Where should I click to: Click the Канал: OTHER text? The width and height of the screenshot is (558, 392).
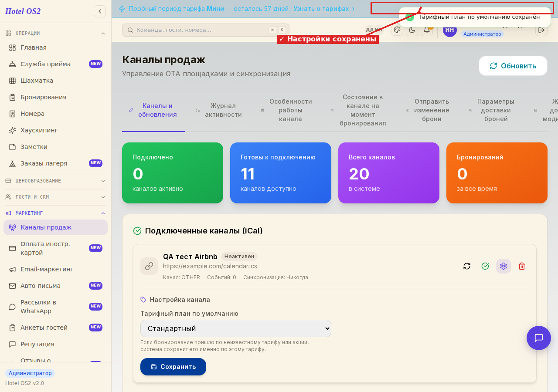click(x=181, y=277)
